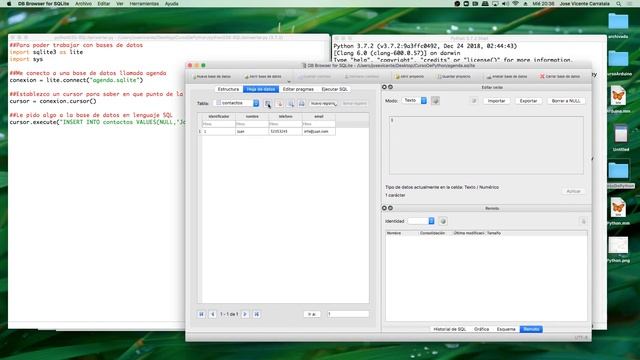Click the 'Abrir base de datos' toolbar button

(x=262, y=76)
